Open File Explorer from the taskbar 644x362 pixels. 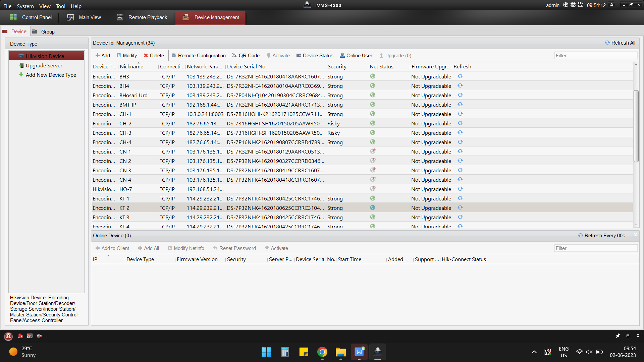[341, 352]
